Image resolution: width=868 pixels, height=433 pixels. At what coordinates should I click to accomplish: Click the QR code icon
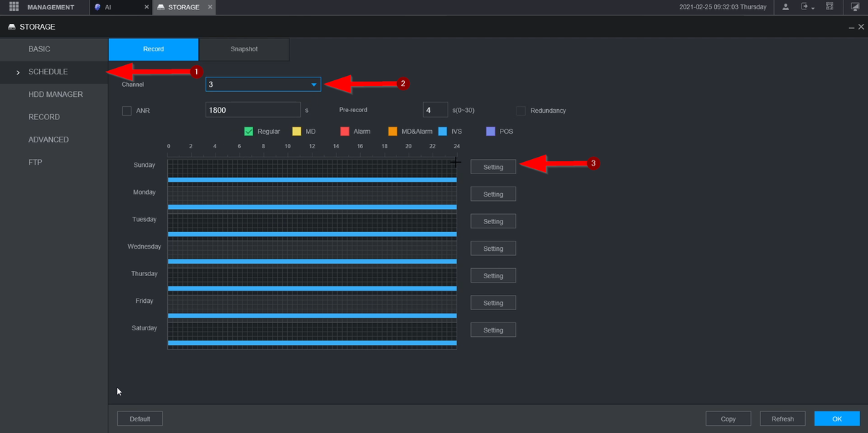tap(830, 7)
